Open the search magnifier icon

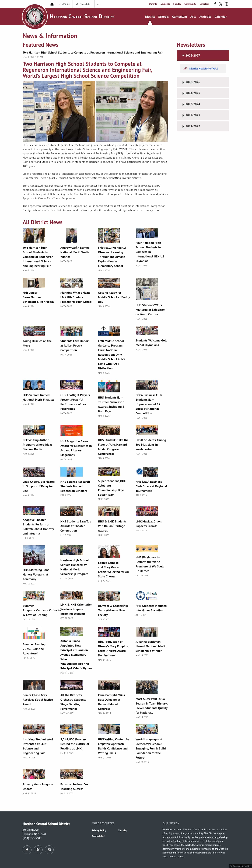tap(98, 4)
